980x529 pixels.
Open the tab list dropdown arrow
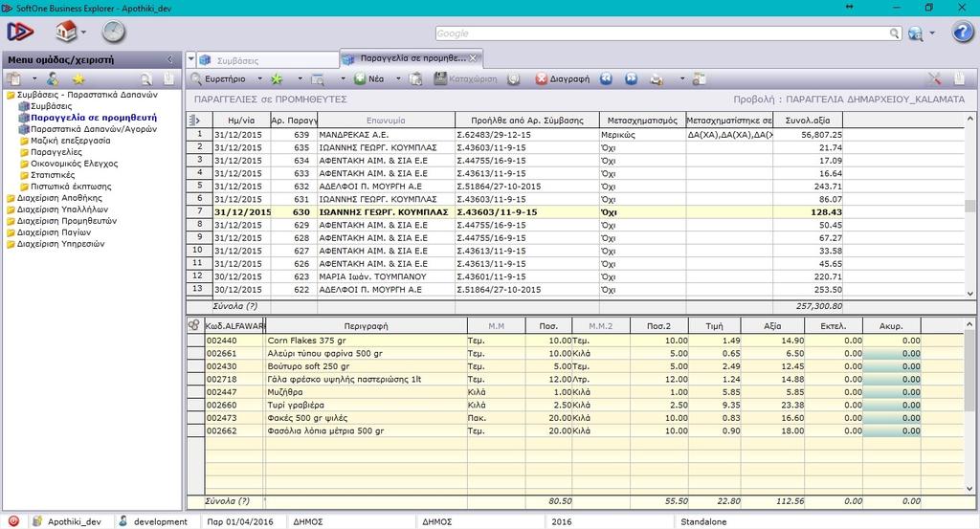[x=191, y=59]
